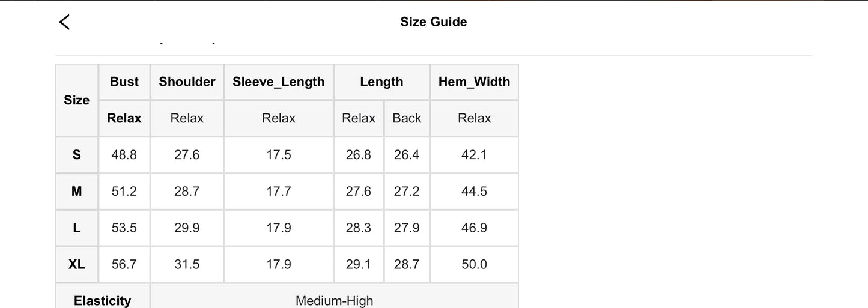This screenshot has height=308, width=868.
Task: Select shoulder value 29.9 for size L
Action: click(x=187, y=228)
